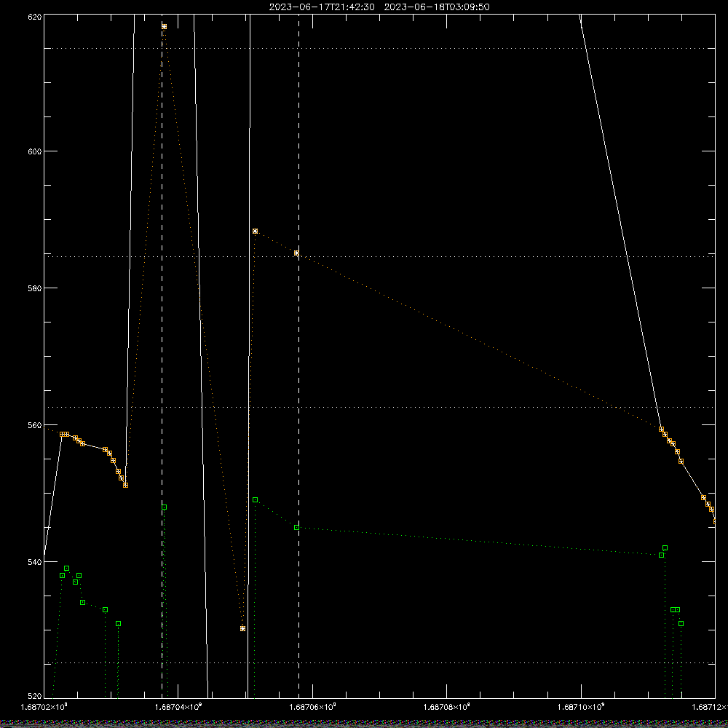
Task: Click the start time 2023-06-17T21:42:30 in title
Action: 322,7
